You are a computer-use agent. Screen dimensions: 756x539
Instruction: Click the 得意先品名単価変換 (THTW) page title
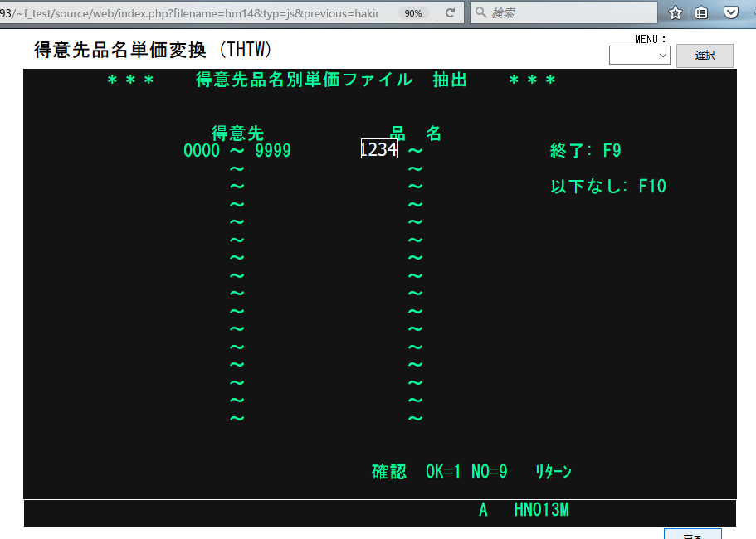point(153,50)
